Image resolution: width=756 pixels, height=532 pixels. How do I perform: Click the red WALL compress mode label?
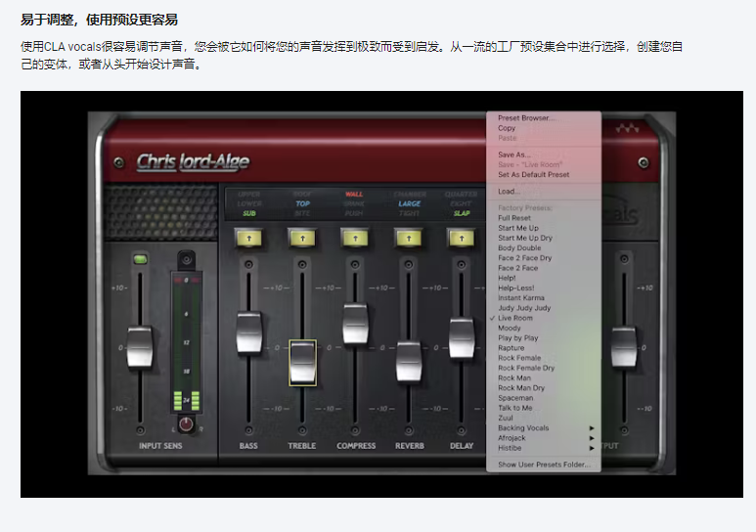354,194
